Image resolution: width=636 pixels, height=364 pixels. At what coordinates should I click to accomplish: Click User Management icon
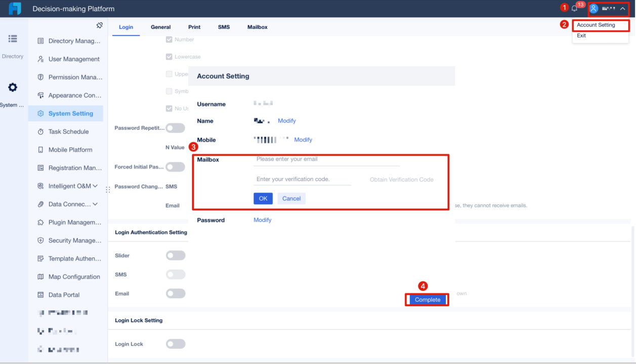(x=40, y=59)
